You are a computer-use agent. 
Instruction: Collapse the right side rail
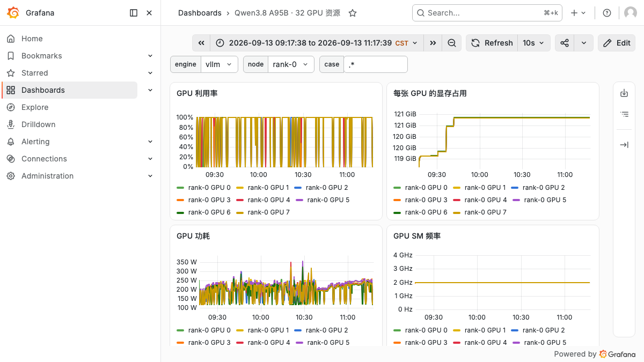click(x=624, y=145)
